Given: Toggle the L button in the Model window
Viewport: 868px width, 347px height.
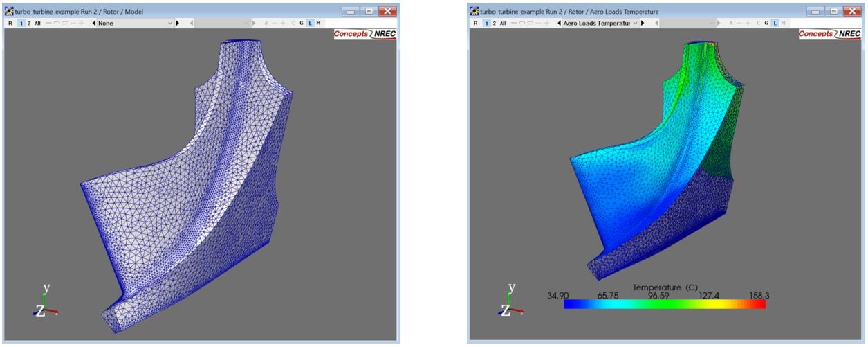Looking at the screenshot, I should [x=310, y=24].
